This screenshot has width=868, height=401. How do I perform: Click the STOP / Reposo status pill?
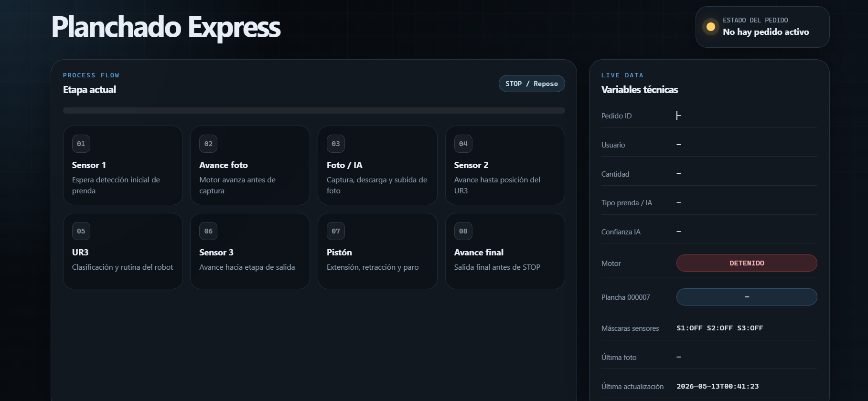click(x=532, y=84)
